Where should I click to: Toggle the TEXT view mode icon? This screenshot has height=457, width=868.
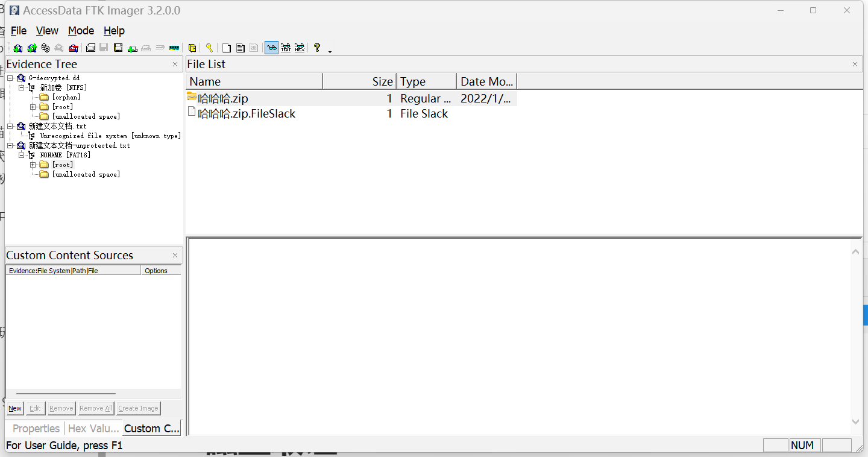coord(286,48)
